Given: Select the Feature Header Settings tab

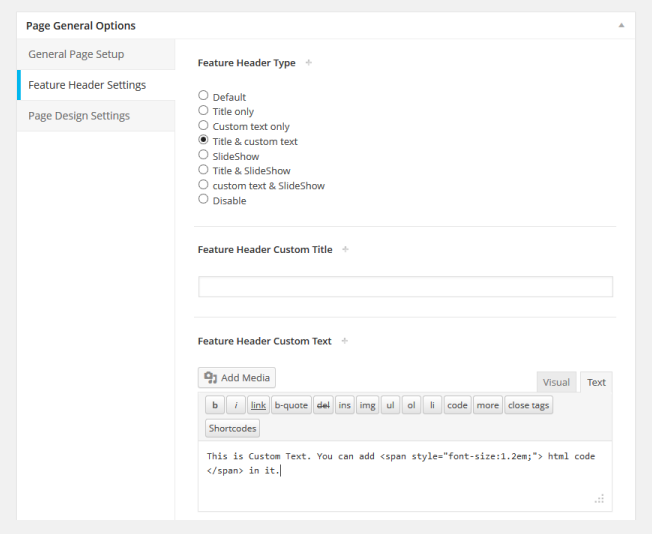Looking at the screenshot, I should tap(96, 85).
